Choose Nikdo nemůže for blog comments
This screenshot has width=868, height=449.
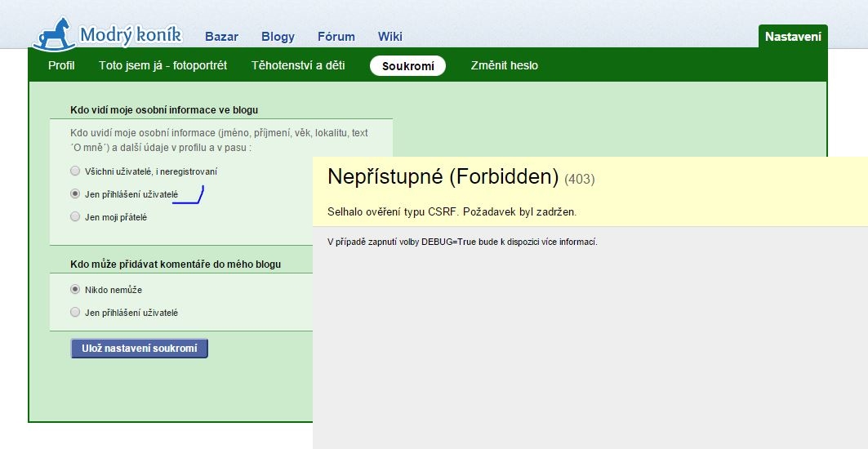(x=75, y=289)
